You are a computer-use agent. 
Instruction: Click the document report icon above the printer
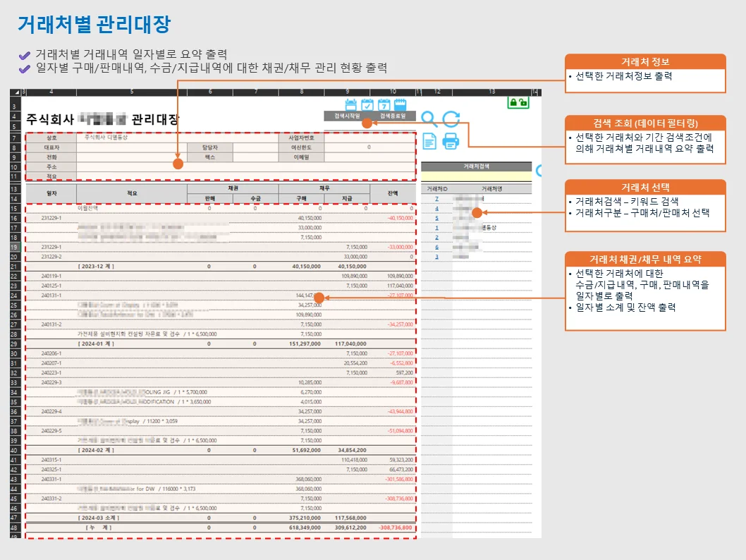[x=429, y=142]
